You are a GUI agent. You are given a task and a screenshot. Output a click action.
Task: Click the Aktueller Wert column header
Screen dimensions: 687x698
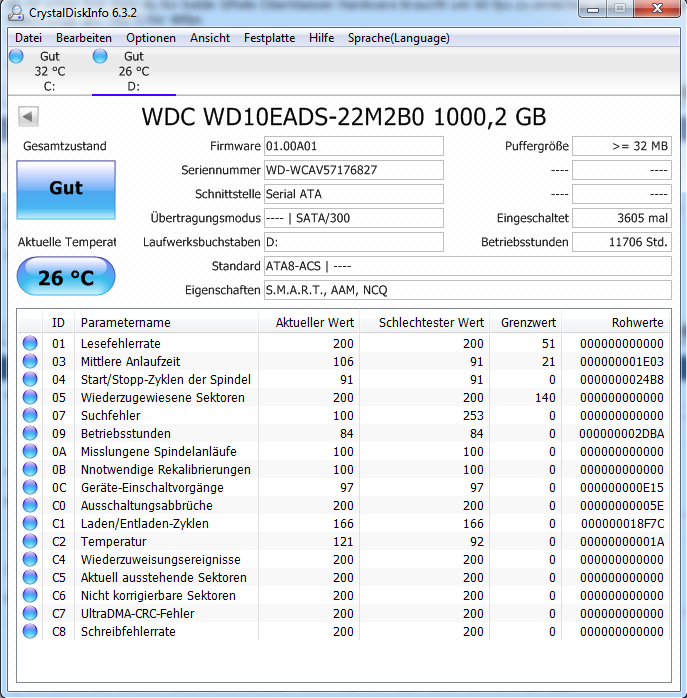[309, 322]
